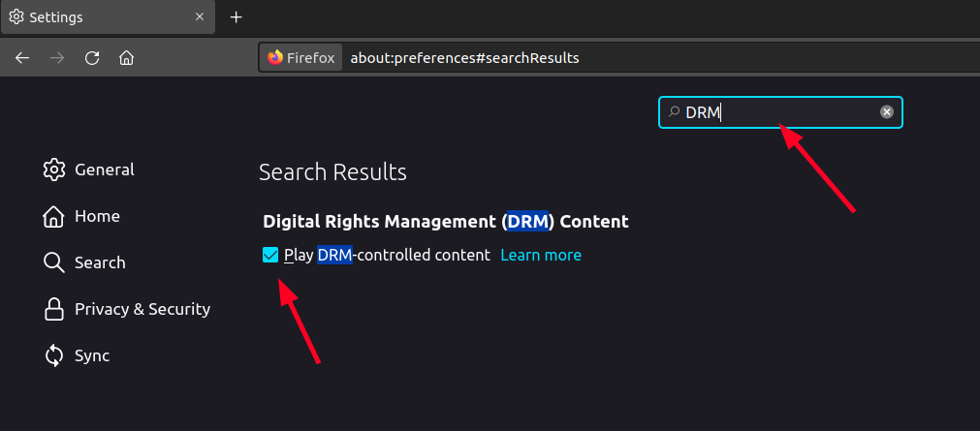This screenshot has width=980, height=431.
Task: Clear the DRM search text
Action: (x=886, y=112)
